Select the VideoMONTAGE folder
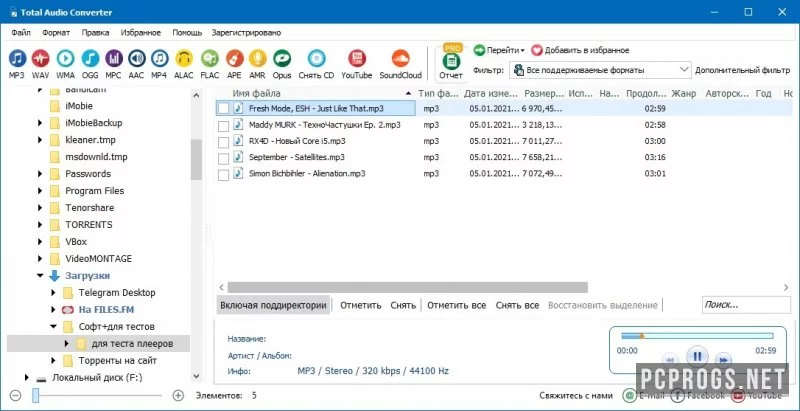 [98, 259]
